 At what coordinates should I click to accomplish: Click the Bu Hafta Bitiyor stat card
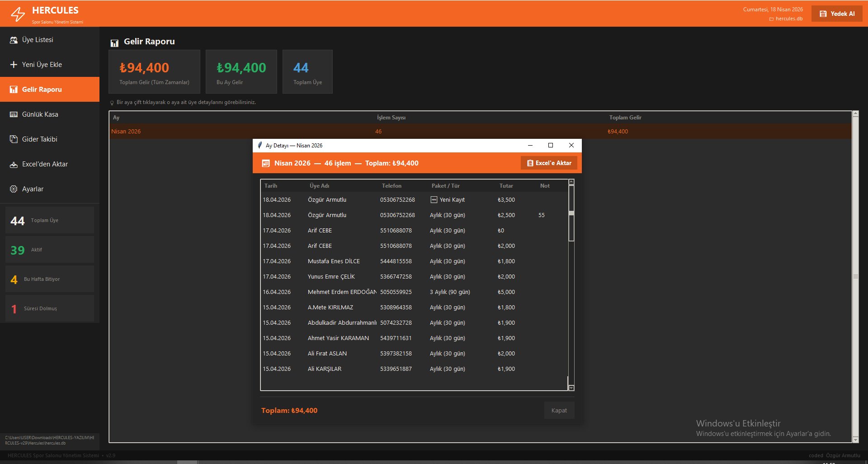(x=50, y=279)
